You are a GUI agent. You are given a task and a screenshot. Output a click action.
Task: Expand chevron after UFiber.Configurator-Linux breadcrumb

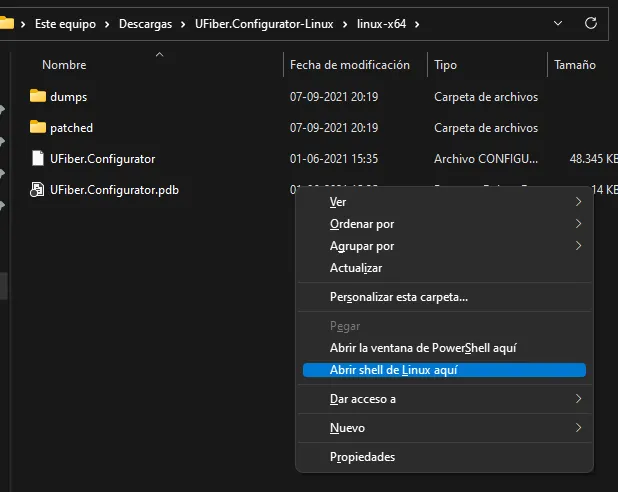[x=345, y=24]
